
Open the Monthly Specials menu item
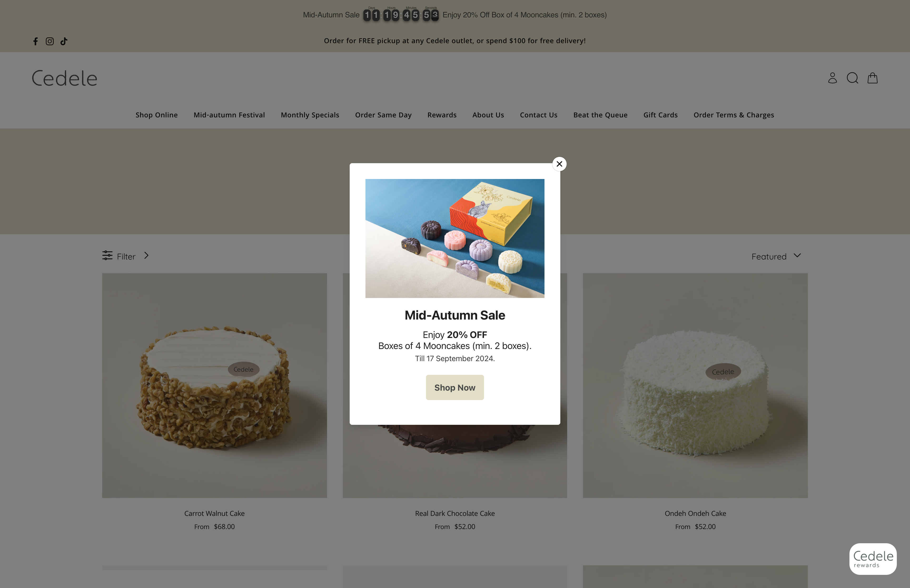tap(310, 115)
